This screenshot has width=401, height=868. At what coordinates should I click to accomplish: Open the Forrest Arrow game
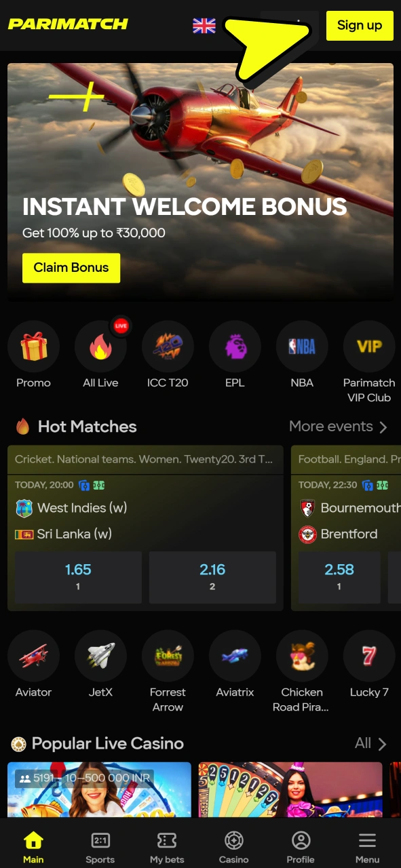tap(168, 656)
